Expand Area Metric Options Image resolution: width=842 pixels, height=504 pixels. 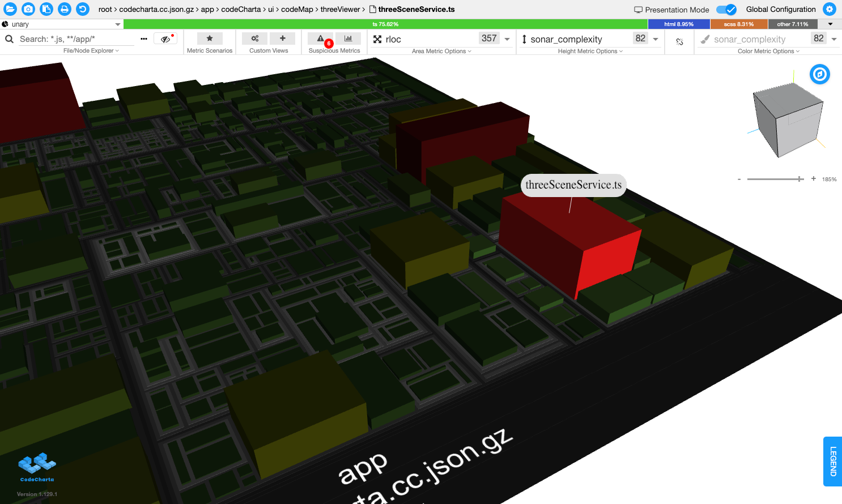[441, 51]
